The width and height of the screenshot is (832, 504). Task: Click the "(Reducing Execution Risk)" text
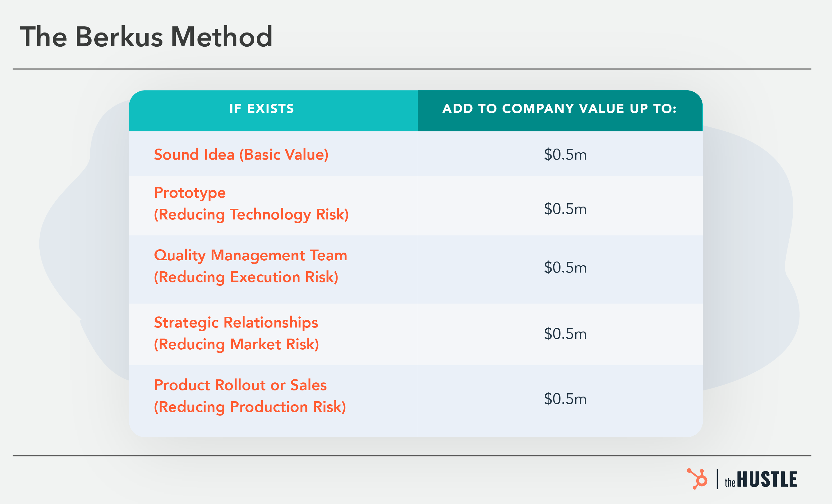(246, 277)
